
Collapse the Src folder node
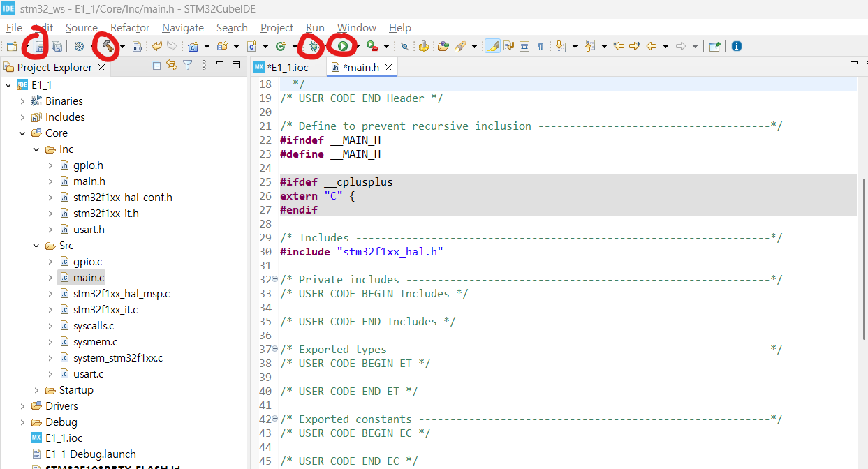click(36, 245)
